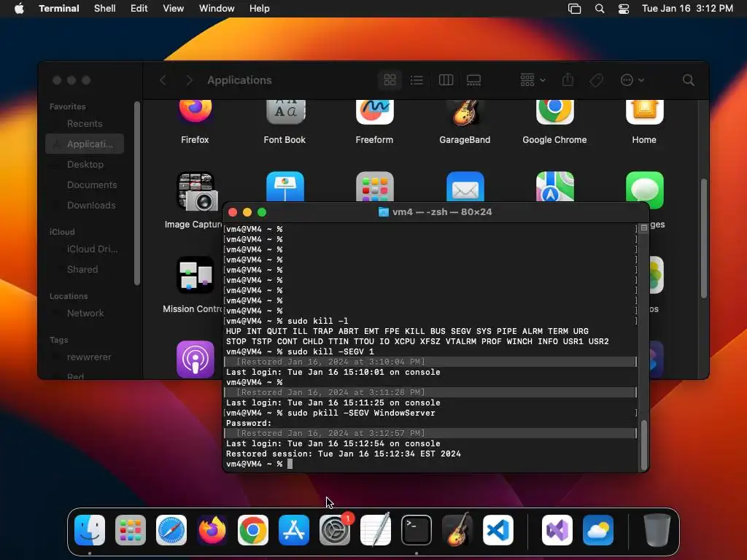Open the Terminal menu in menu bar
The image size is (747, 560).
59,8
